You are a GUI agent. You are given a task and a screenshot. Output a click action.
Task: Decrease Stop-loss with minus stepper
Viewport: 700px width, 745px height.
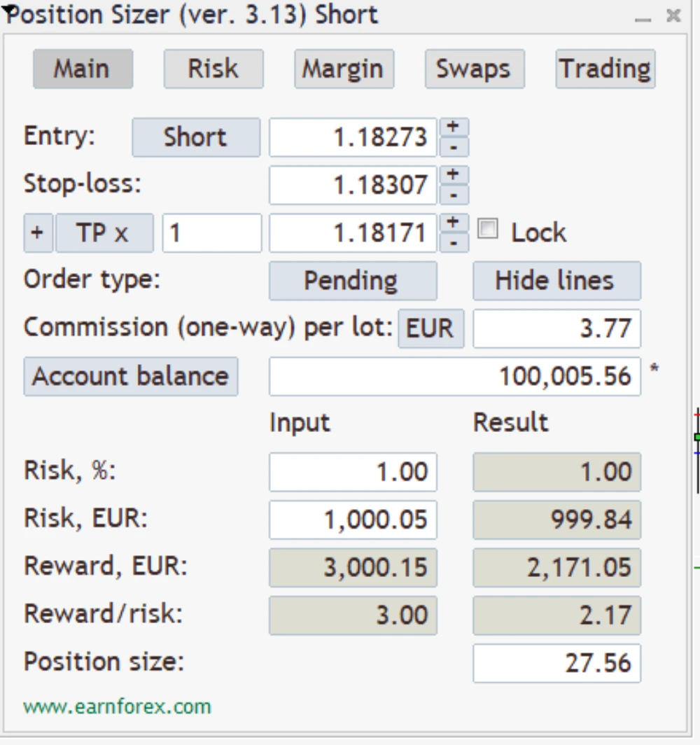[x=454, y=195]
